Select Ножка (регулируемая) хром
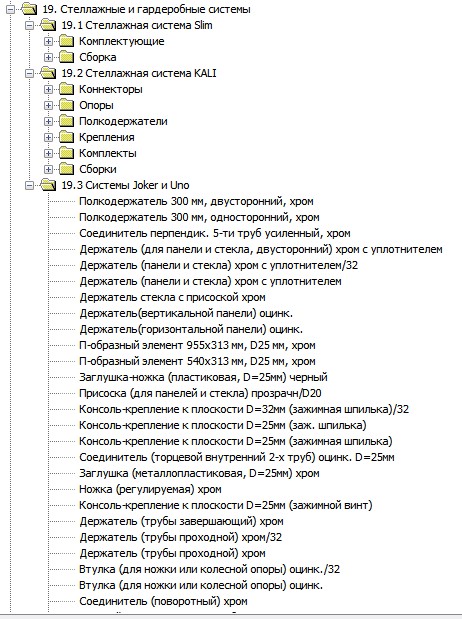This screenshot has width=462, height=619. point(150,490)
